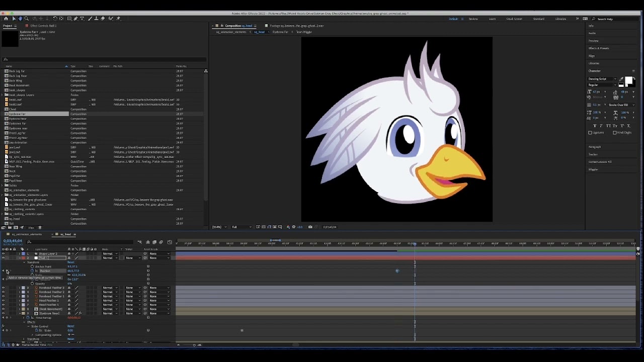The image size is (644, 362).
Task: Click the white fill color swatch
Action: click(628, 80)
